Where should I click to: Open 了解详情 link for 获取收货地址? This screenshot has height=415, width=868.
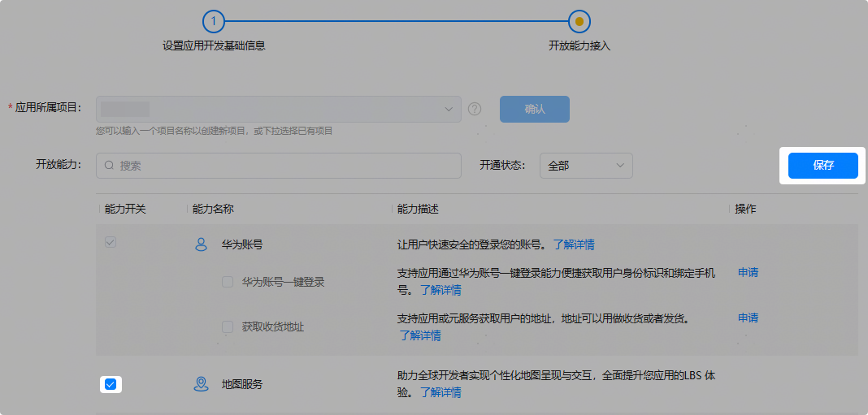[x=421, y=335]
